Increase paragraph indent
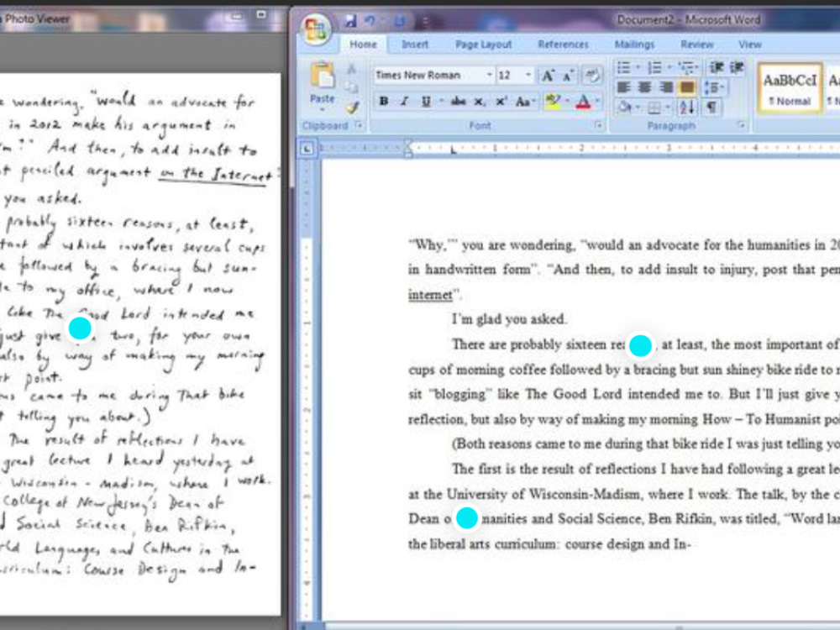 click(738, 67)
